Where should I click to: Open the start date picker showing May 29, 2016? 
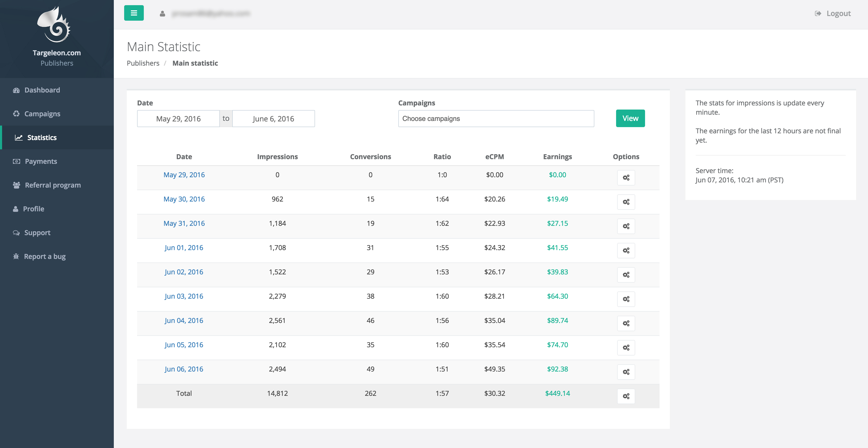pyautogui.click(x=178, y=119)
